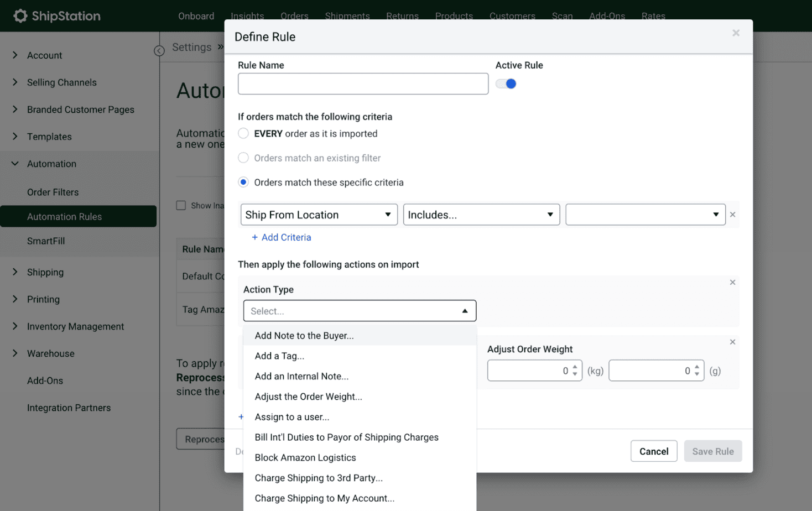Select Orders match these specific criteria
812x511 pixels.
pyautogui.click(x=243, y=182)
